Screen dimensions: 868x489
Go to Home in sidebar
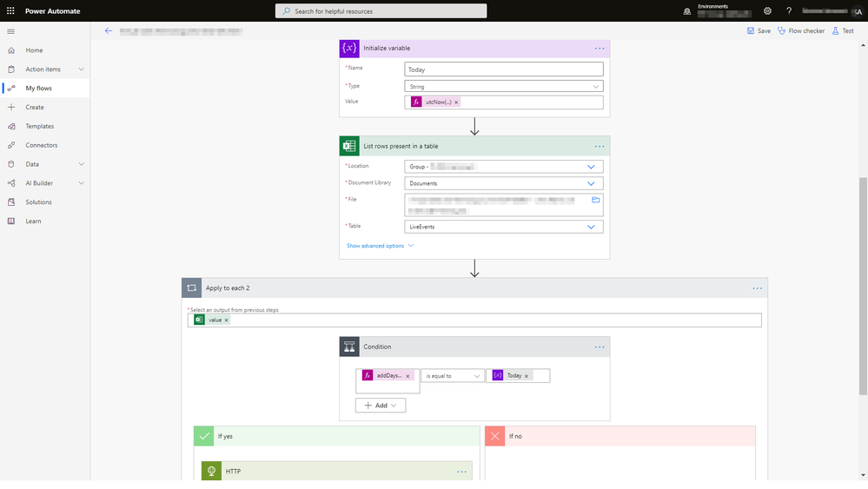tap(35, 50)
